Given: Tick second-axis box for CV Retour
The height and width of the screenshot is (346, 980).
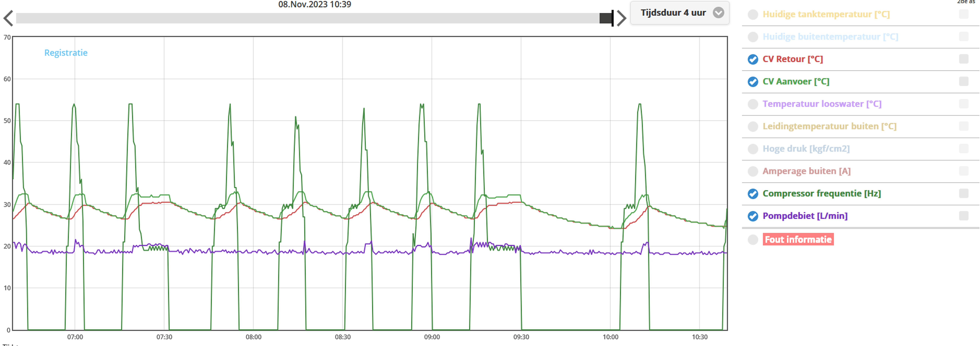Looking at the screenshot, I should click(x=964, y=59).
